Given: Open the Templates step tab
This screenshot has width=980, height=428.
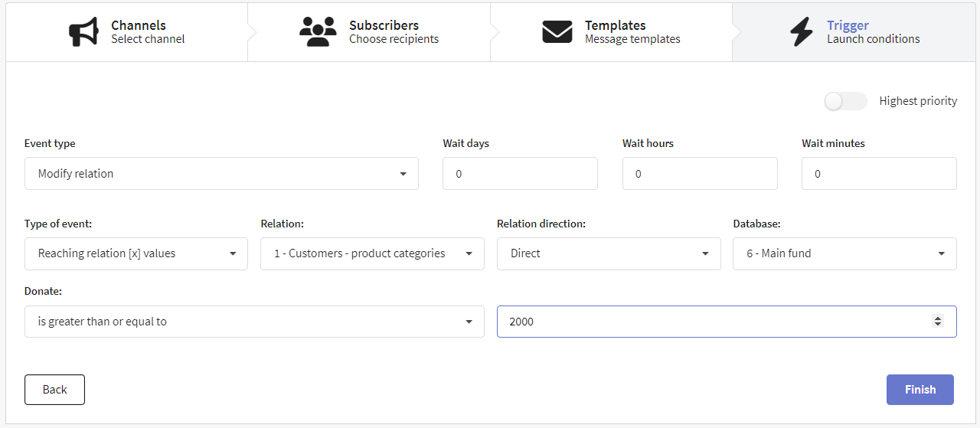Looking at the screenshot, I should point(612,32).
